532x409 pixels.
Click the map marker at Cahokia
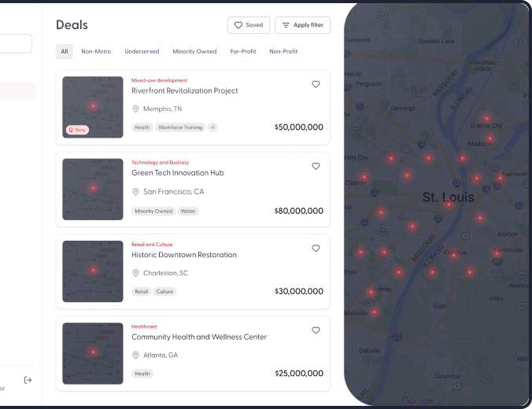tap(453, 256)
